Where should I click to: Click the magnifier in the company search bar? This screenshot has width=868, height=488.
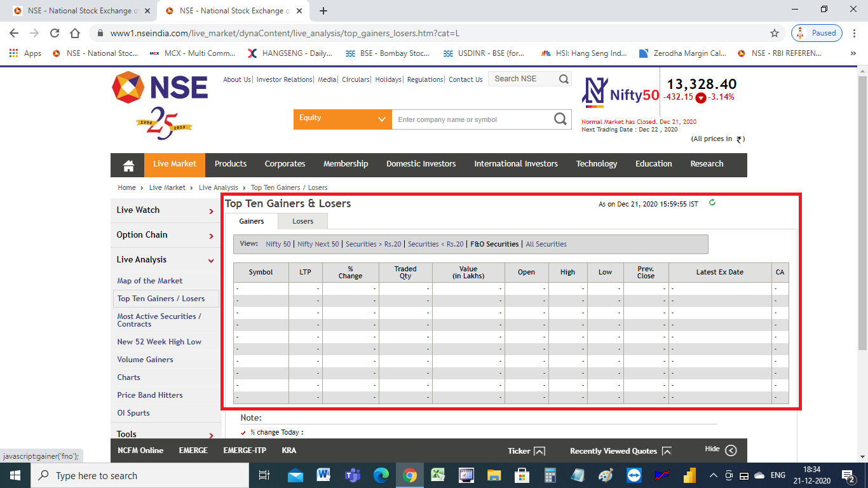[x=560, y=119]
